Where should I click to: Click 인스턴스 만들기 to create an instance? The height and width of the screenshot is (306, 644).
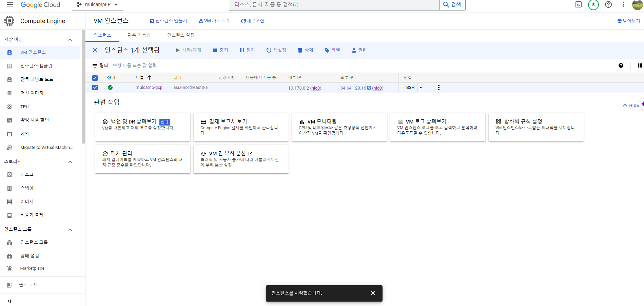tap(169, 21)
